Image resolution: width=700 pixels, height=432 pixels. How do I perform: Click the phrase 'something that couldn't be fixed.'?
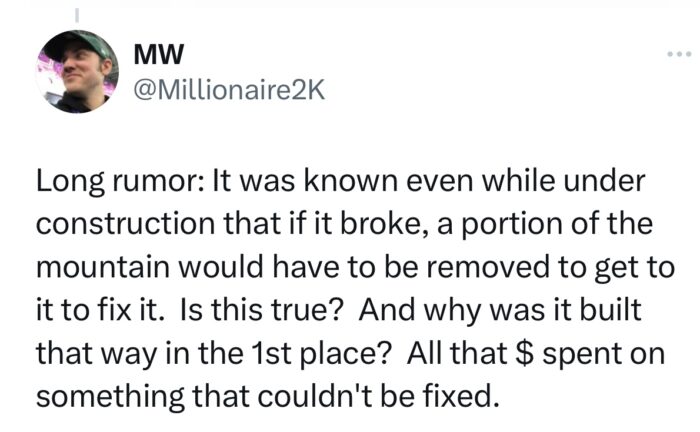click(x=267, y=396)
